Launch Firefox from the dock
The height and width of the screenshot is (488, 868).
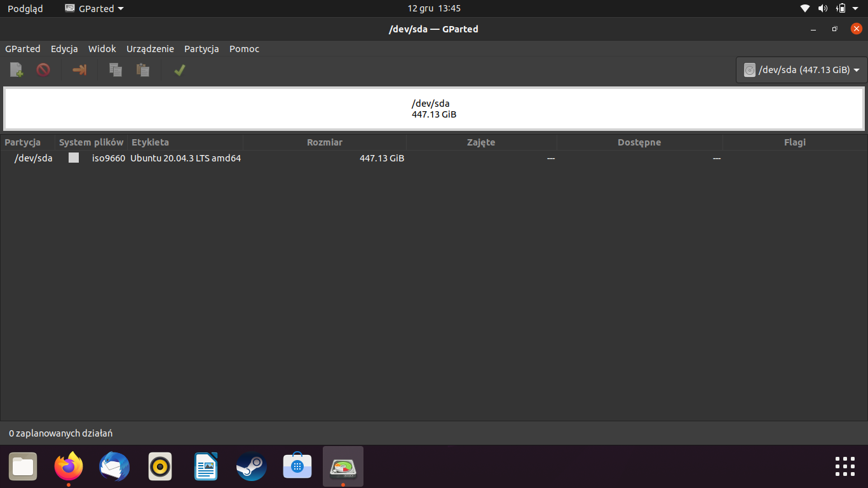[69, 466]
